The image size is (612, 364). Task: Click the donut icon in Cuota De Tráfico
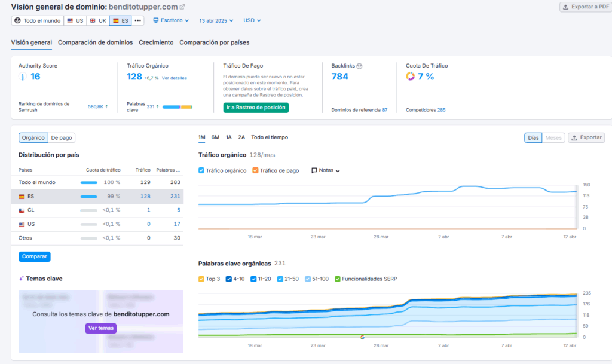411,77
